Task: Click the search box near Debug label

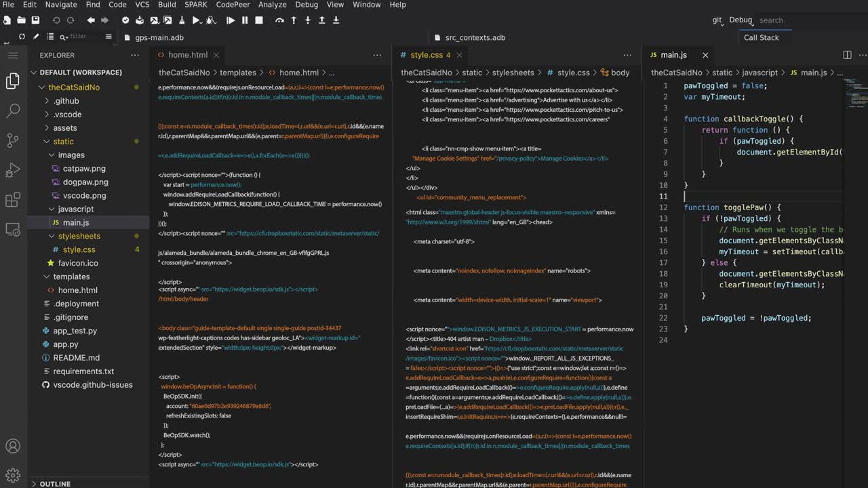Action: [771, 20]
